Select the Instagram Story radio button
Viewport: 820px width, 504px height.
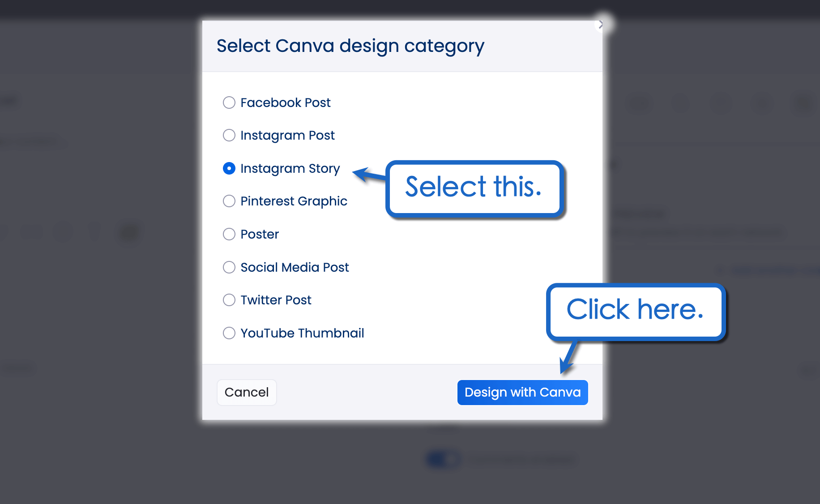click(x=229, y=168)
